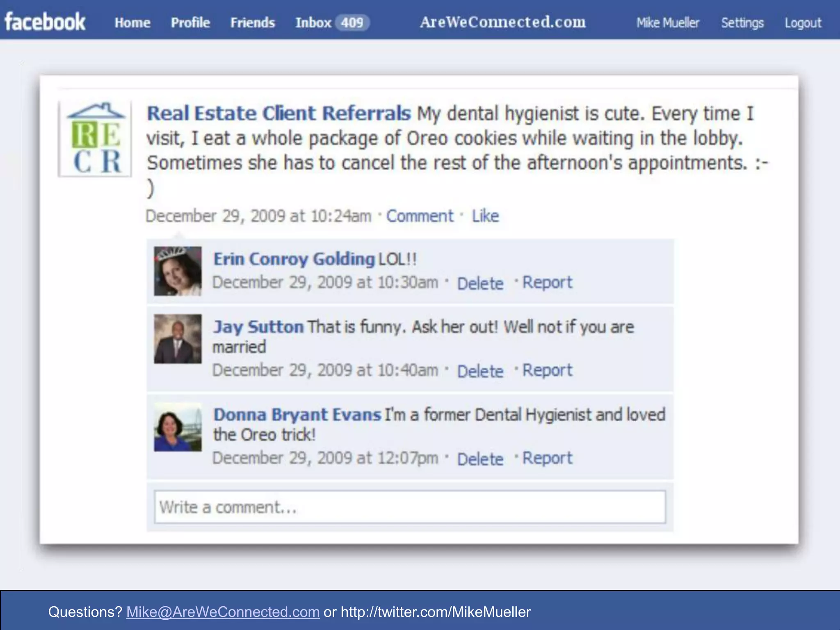Open the Inbox 409 message badge
This screenshot has width=840, height=630.
tap(352, 22)
